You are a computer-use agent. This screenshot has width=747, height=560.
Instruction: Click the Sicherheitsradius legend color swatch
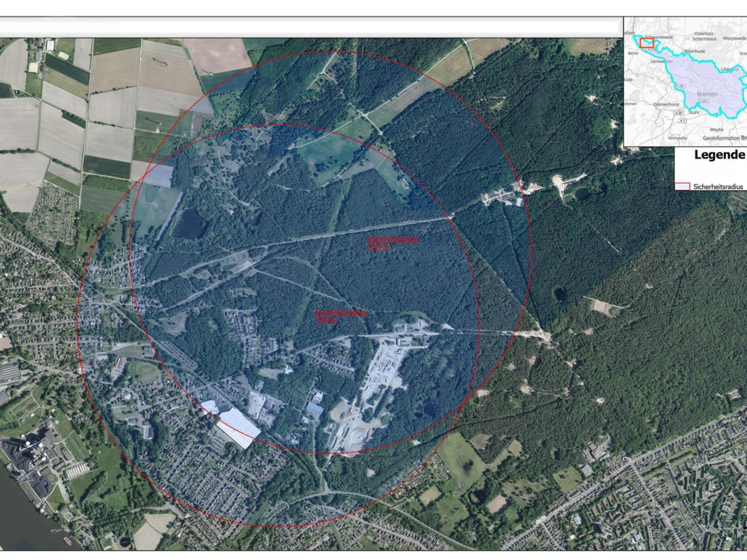(682, 186)
